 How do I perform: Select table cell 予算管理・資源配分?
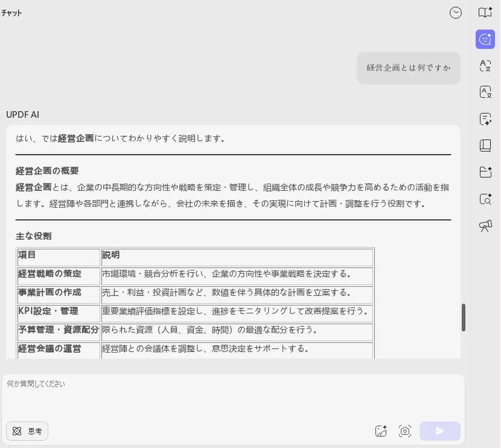click(59, 331)
